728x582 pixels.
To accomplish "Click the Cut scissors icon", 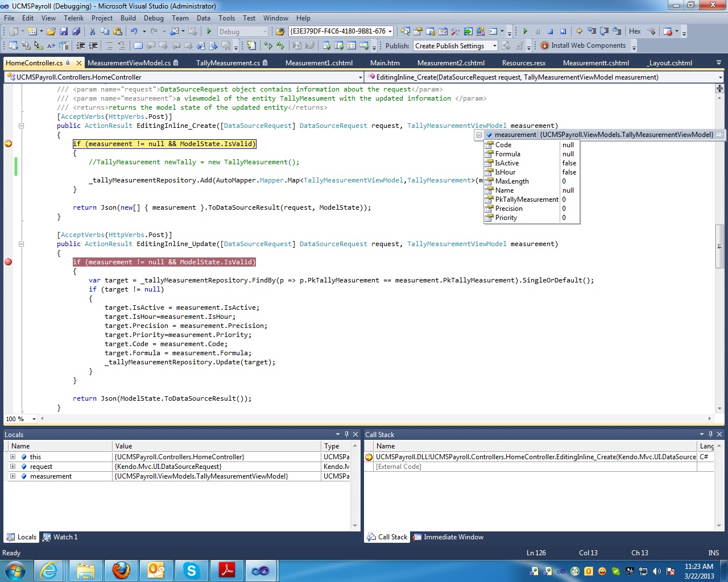I will 92,32.
